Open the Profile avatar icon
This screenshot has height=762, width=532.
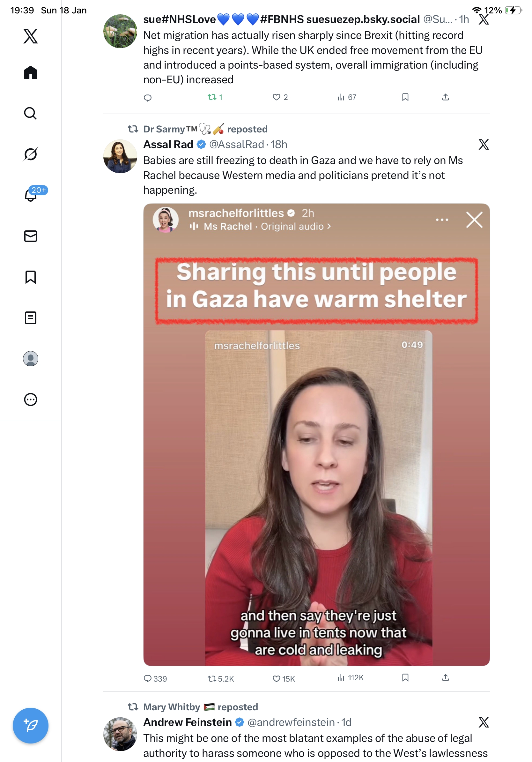(x=31, y=358)
